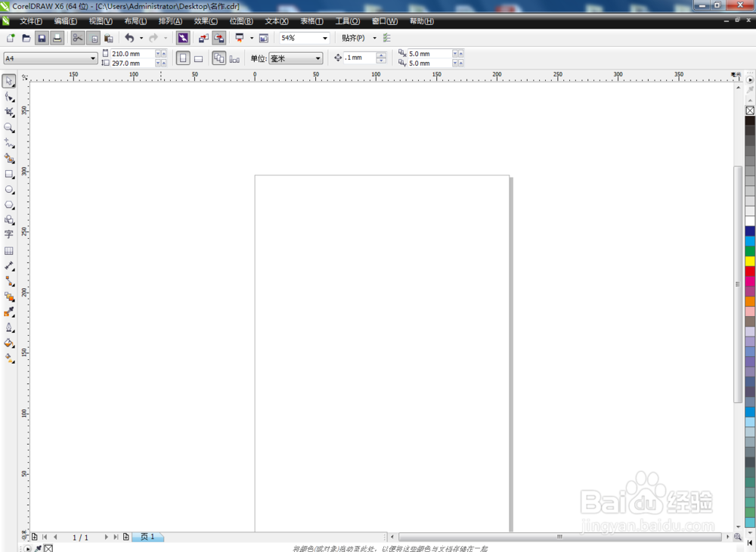Screen dimensions: 756x552
Task: Click the page width field 210.0 mm
Action: (x=132, y=54)
